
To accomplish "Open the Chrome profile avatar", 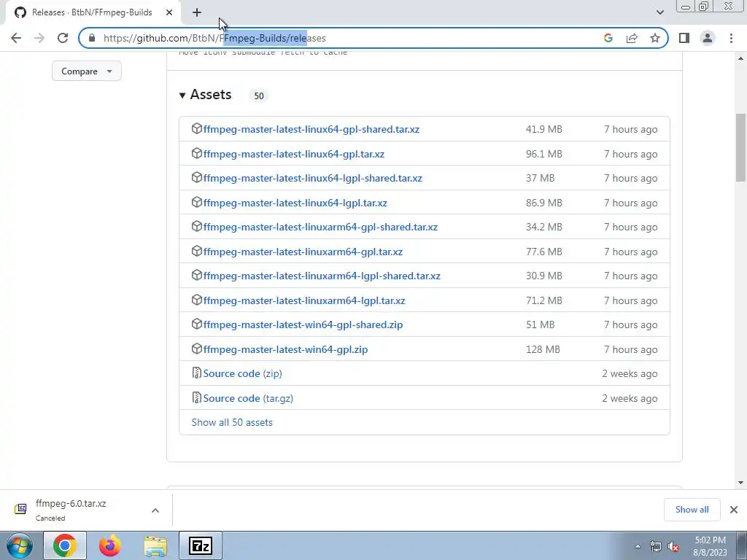I will click(x=708, y=38).
